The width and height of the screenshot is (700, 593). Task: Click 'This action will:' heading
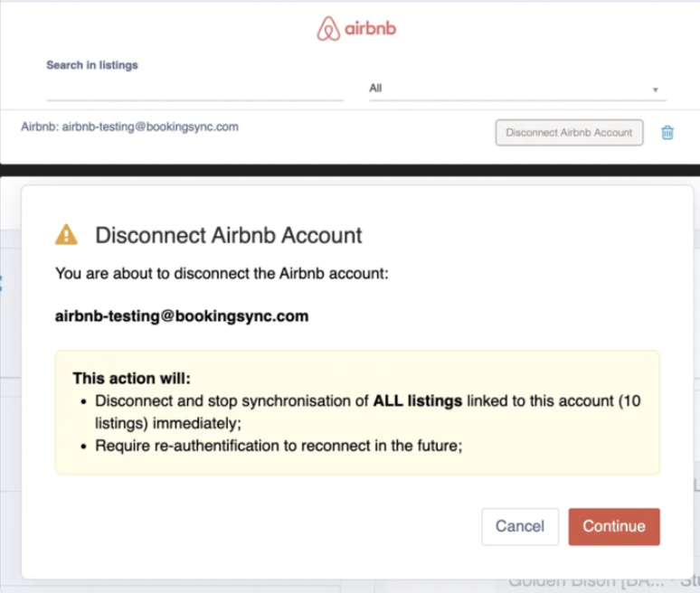point(132,378)
